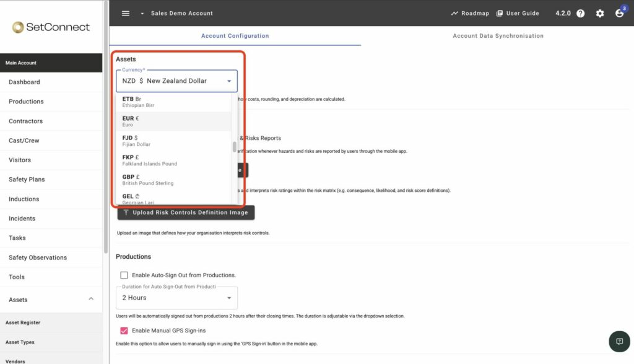Screen dimensions: 634x364
Task: Click the help question mark icon
Action: tap(581, 14)
